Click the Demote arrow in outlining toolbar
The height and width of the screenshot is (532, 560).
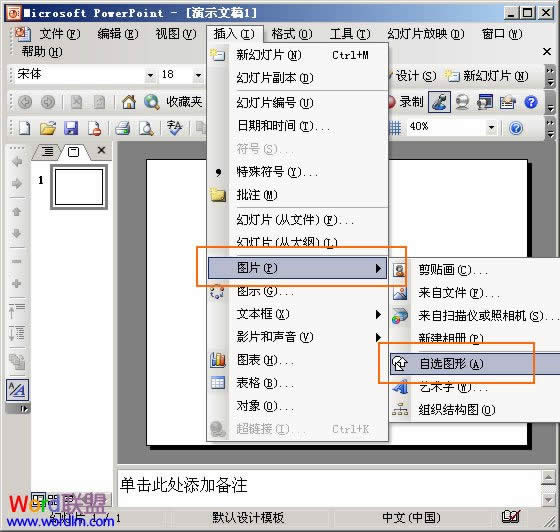tap(17, 184)
